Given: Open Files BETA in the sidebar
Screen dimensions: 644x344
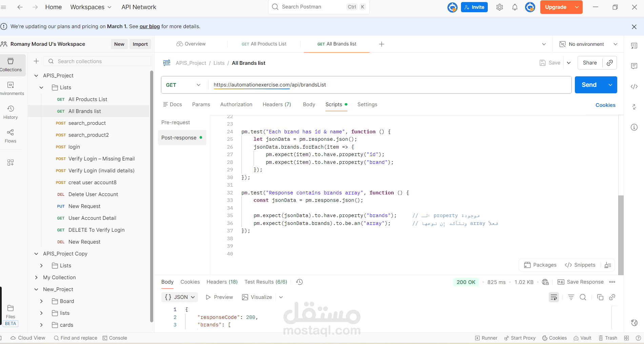Looking at the screenshot, I should 11,316.
